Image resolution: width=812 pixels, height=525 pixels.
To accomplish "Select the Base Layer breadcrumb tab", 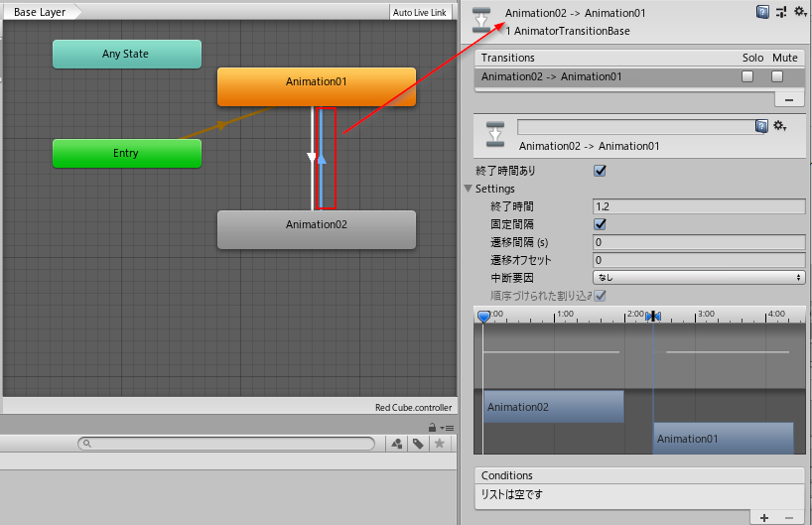I will [x=40, y=12].
